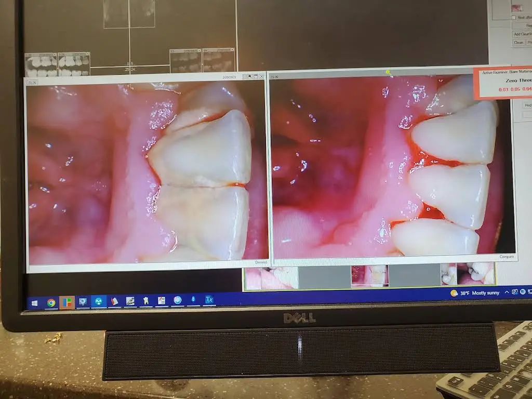The image size is (532, 399).
Task: Maximize the left intraoral image window
Action: click(256, 77)
